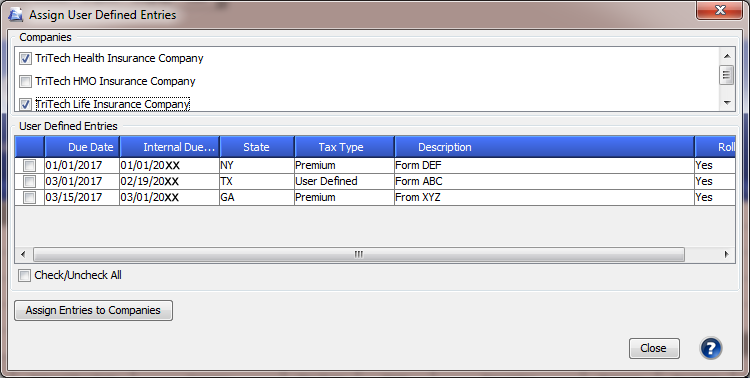Toggle the Check/Uncheck All checkbox

(x=24, y=276)
